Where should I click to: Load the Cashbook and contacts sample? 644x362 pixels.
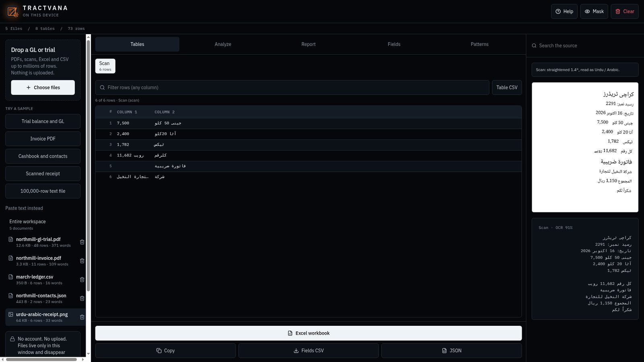[43, 156]
